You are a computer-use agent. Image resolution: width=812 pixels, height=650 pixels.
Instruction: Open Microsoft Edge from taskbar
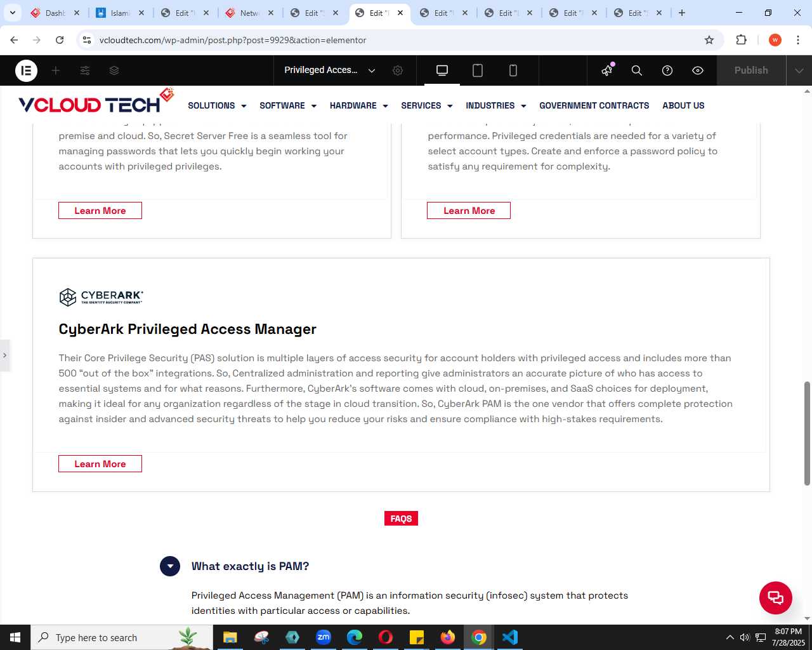pyautogui.click(x=355, y=637)
